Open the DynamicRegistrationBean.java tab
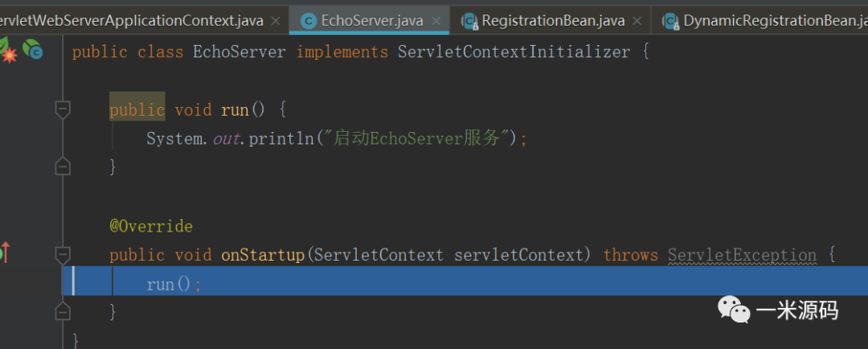 772,21
